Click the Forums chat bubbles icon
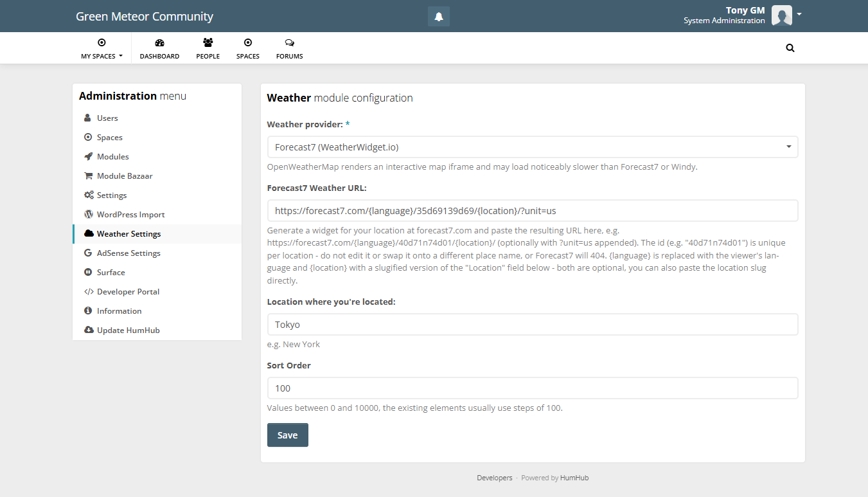Image resolution: width=868 pixels, height=497 pixels. tap(290, 42)
